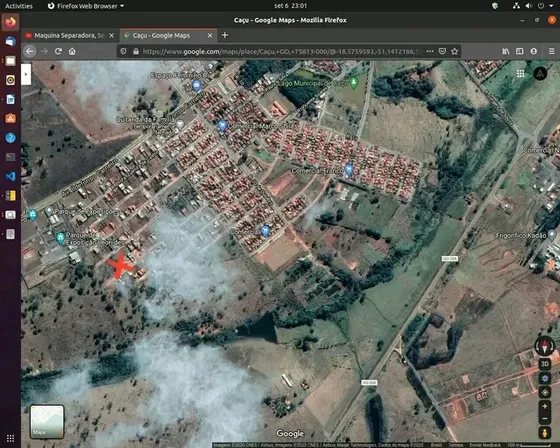
Task: Open the Google apps grid
Action: tap(520, 74)
